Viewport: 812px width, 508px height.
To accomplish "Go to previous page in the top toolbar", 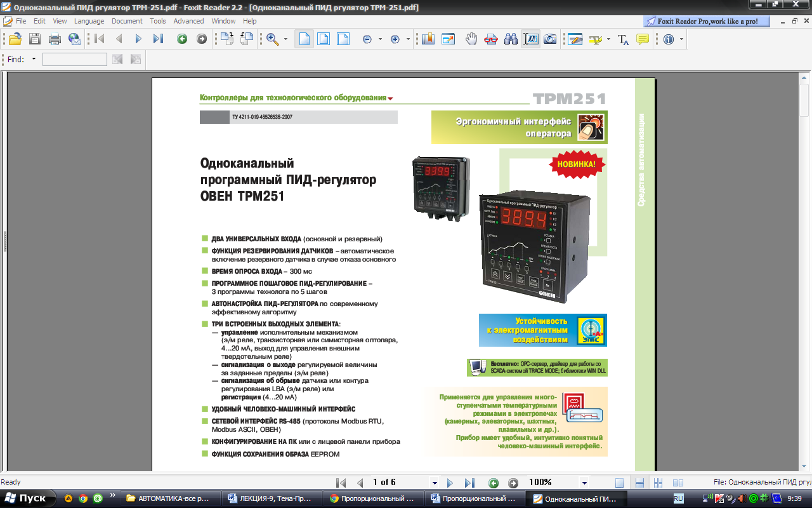I will click(119, 39).
